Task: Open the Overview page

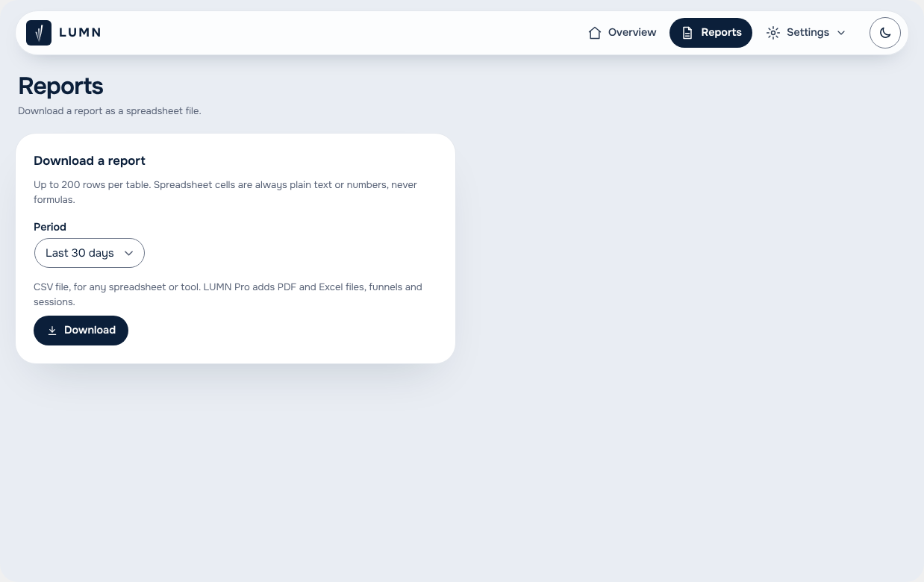Action: point(622,33)
